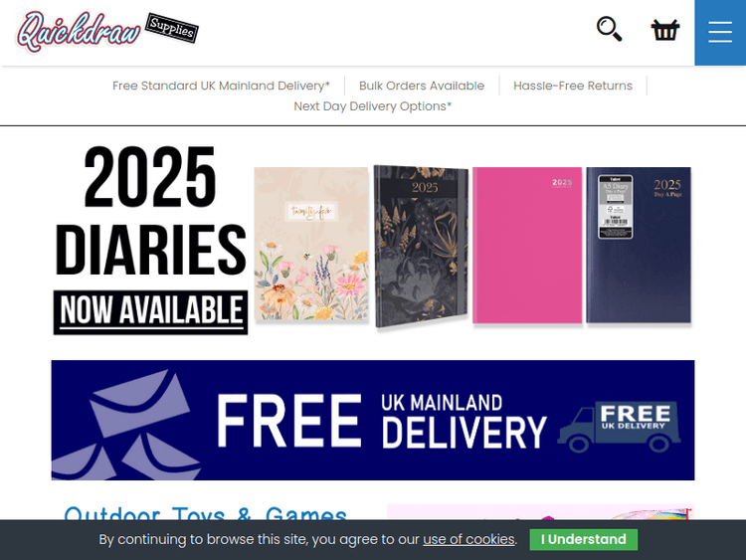
Task: Click the I Understand cookie button
Action: pyautogui.click(x=583, y=539)
